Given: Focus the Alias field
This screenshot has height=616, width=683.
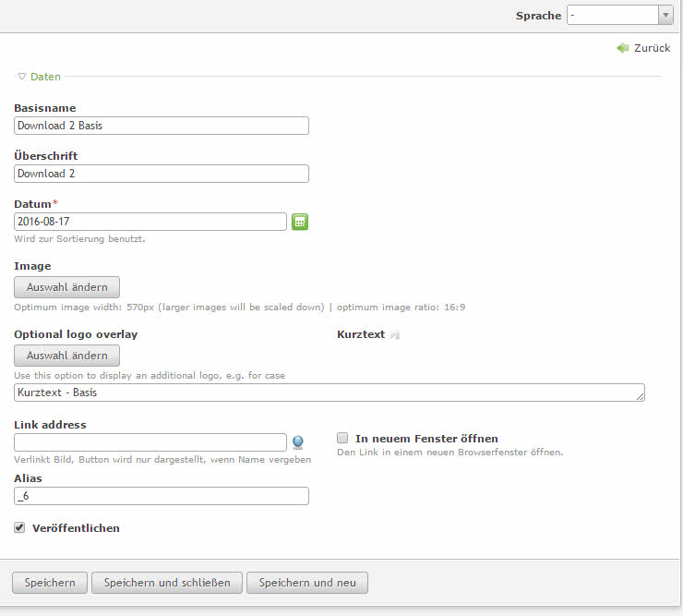Looking at the screenshot, I should [x=162, y=496].
